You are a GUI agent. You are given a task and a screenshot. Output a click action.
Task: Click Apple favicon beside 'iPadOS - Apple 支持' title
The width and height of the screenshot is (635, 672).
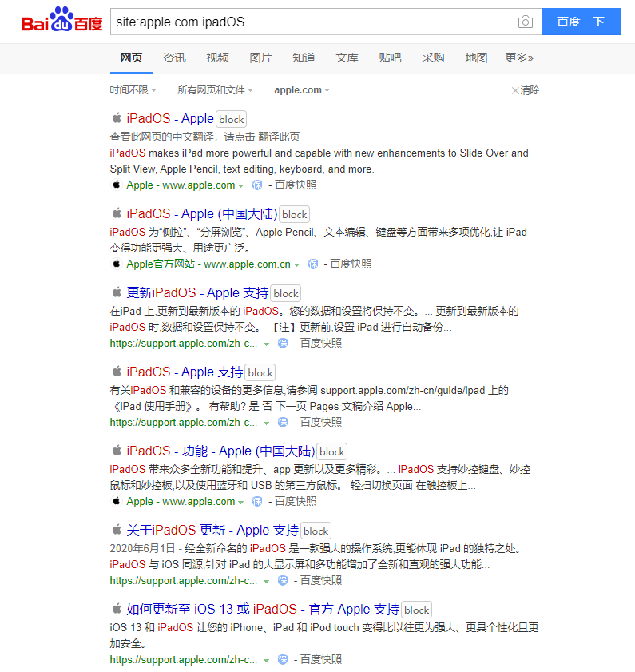point(117,372)
